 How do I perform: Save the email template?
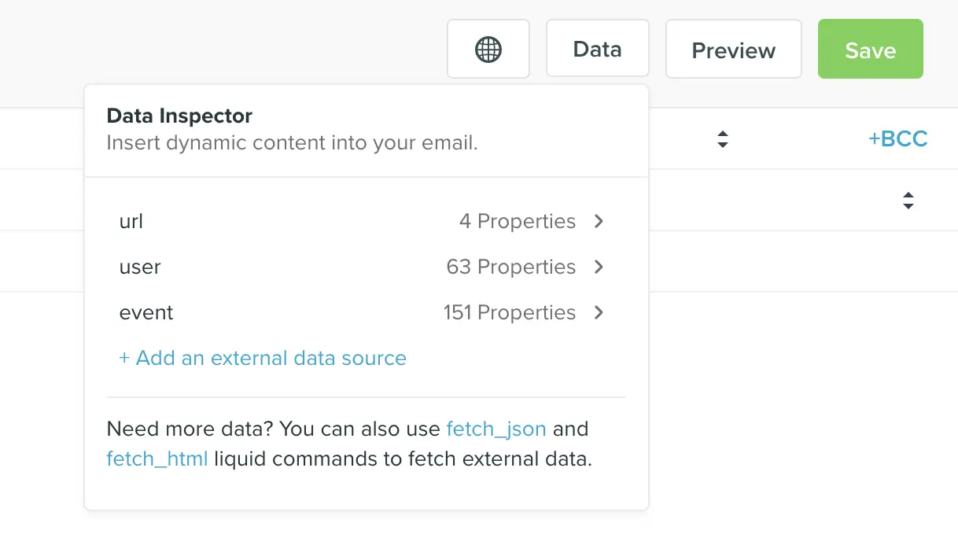870,49
